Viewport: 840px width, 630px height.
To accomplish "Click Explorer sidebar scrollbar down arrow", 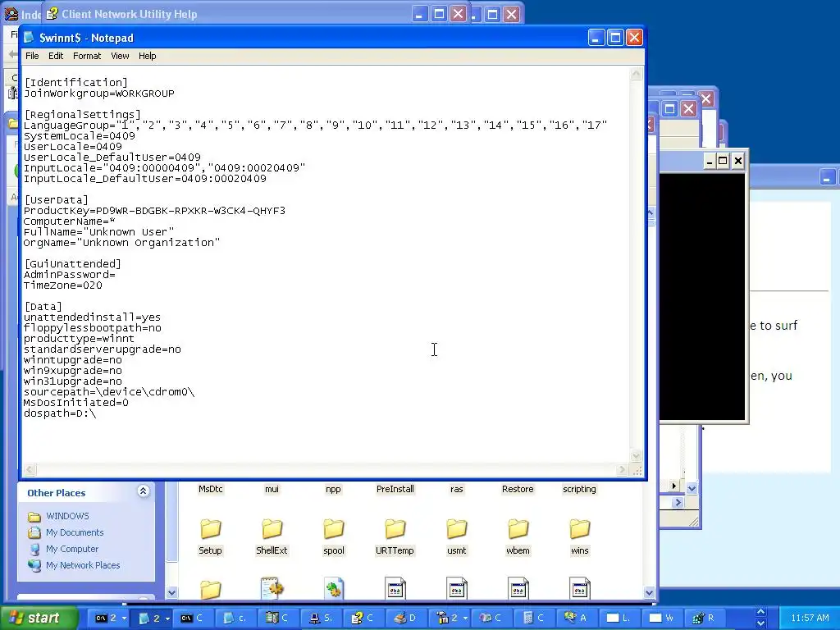I will (x=171, y=592).
